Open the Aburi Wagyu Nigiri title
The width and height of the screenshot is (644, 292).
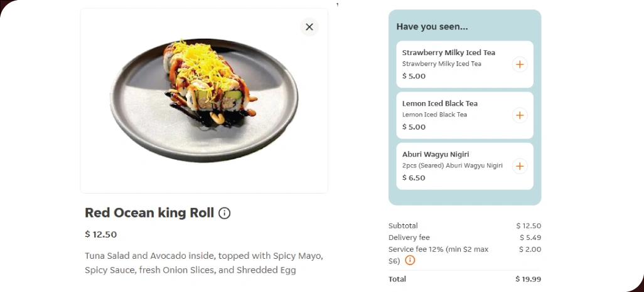(436, 154)
